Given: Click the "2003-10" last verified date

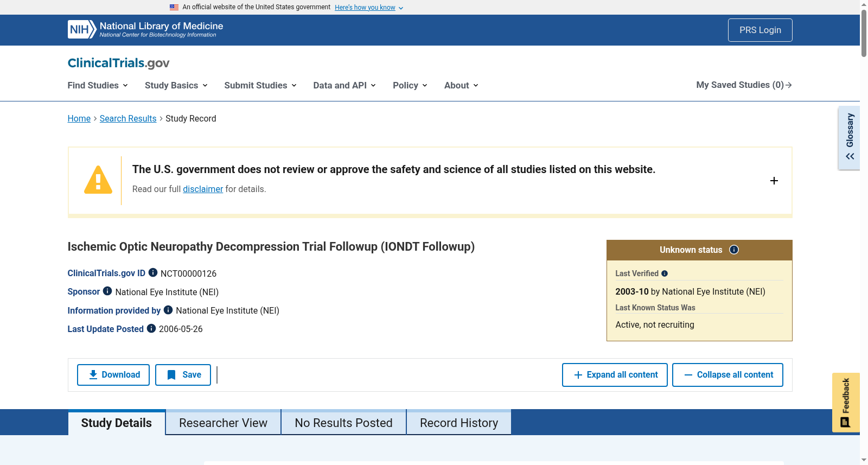Looking at the screenshot, I should click(632, 291).
